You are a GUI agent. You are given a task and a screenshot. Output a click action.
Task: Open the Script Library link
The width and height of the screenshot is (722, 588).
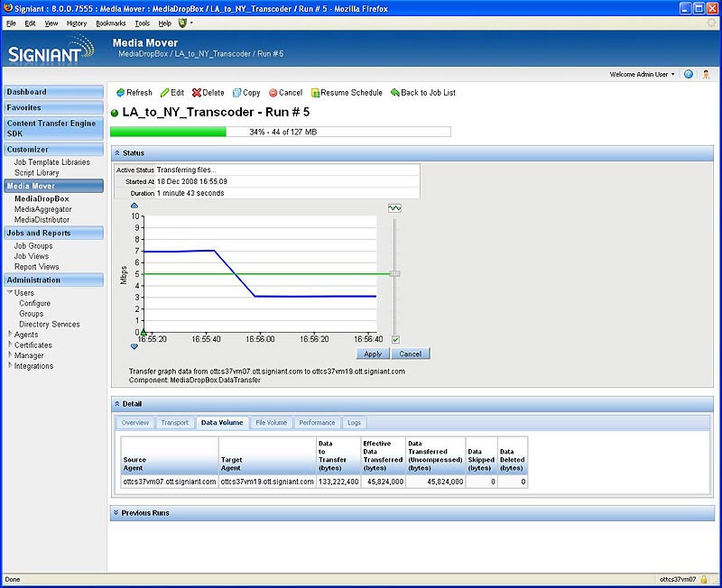(36, 173)
